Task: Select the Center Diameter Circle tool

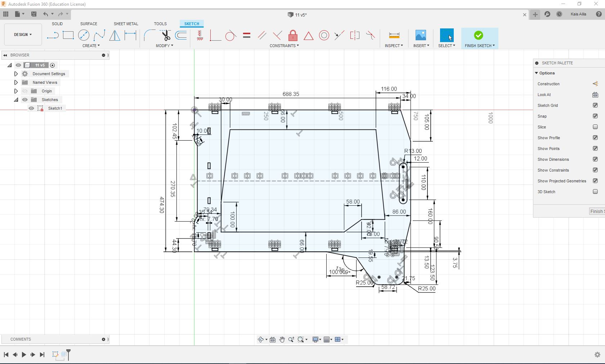Action: [84, 35]
